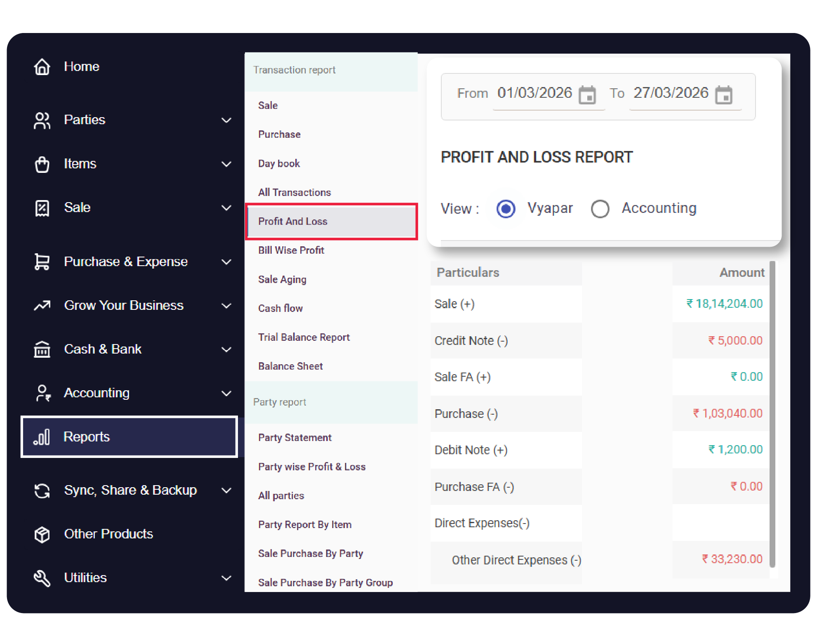817x644 pixels.
Task: Select the Vyapar view radio button
Action: (505, 209)
